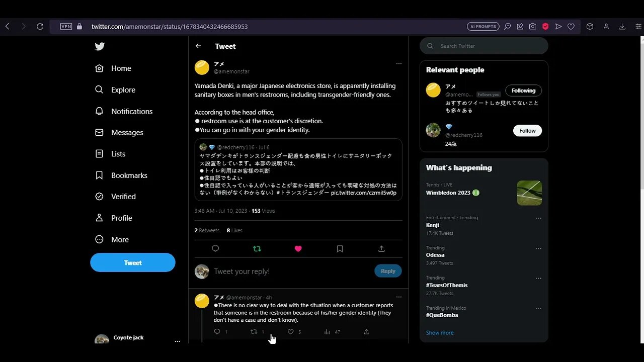Click the blue Tweet button

(133, 262)
